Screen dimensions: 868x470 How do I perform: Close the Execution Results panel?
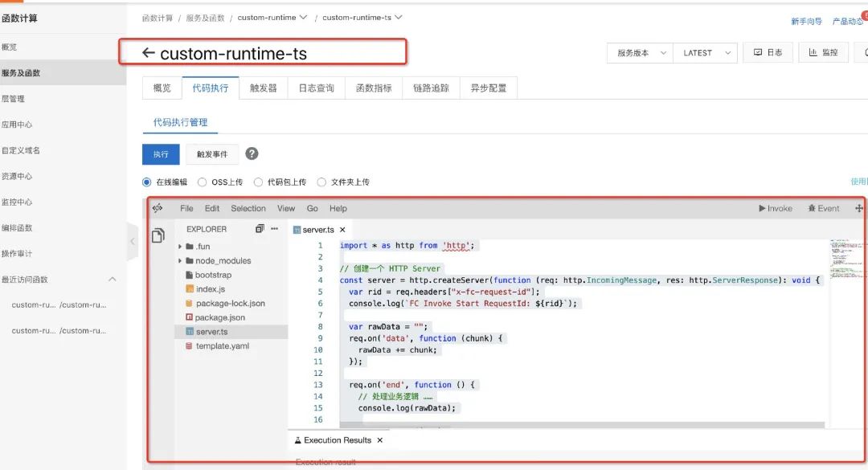click(x=379, y=440)
